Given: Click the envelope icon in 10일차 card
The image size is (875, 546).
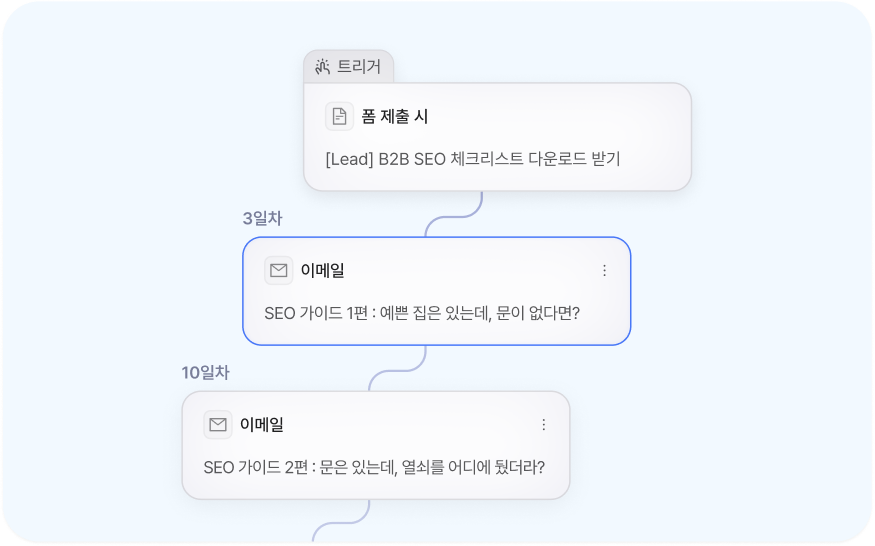Looking at the screenshot, I should tap(217, 424).
